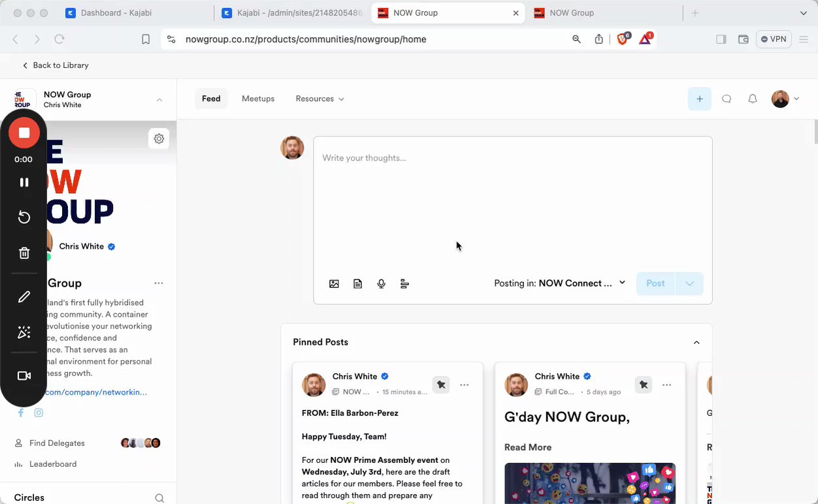Toggle the VPN button

coord(774,39)
